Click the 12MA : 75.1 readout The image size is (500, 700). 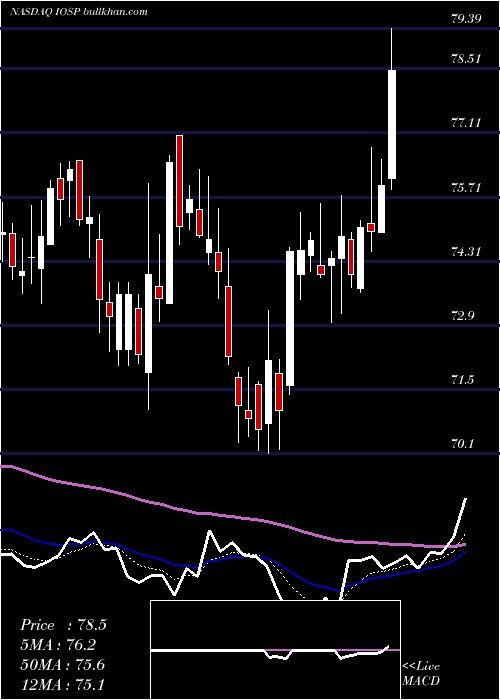pos(62,684)
